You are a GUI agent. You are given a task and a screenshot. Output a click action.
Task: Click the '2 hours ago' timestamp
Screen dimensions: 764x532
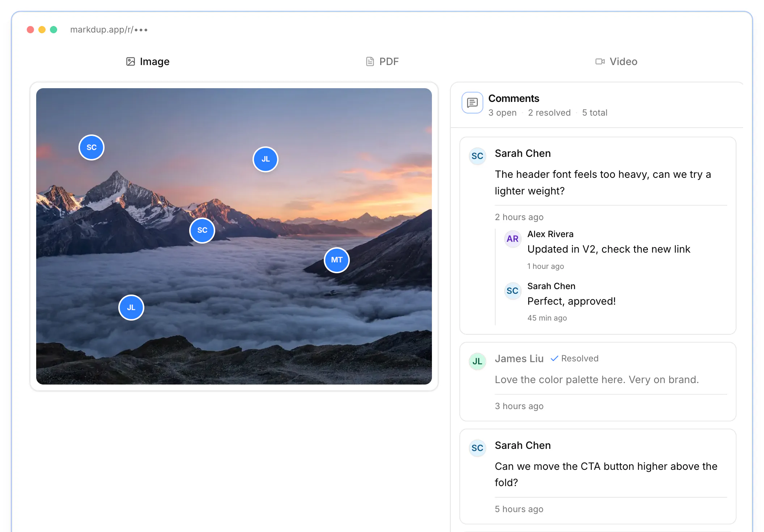tap(519, 217)
